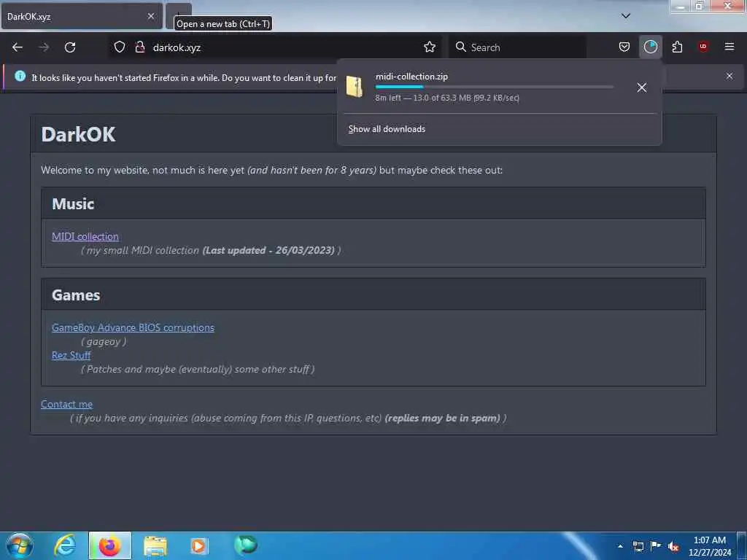Bookmark this page with the star icon
The image size is (747, 560).
[430, 47]
